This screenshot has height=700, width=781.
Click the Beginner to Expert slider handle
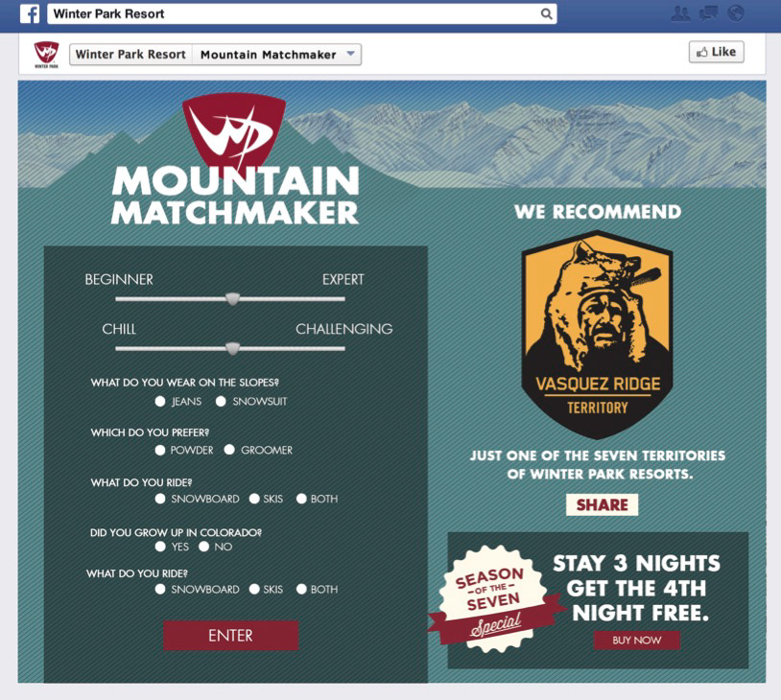(x=232, y=299)
